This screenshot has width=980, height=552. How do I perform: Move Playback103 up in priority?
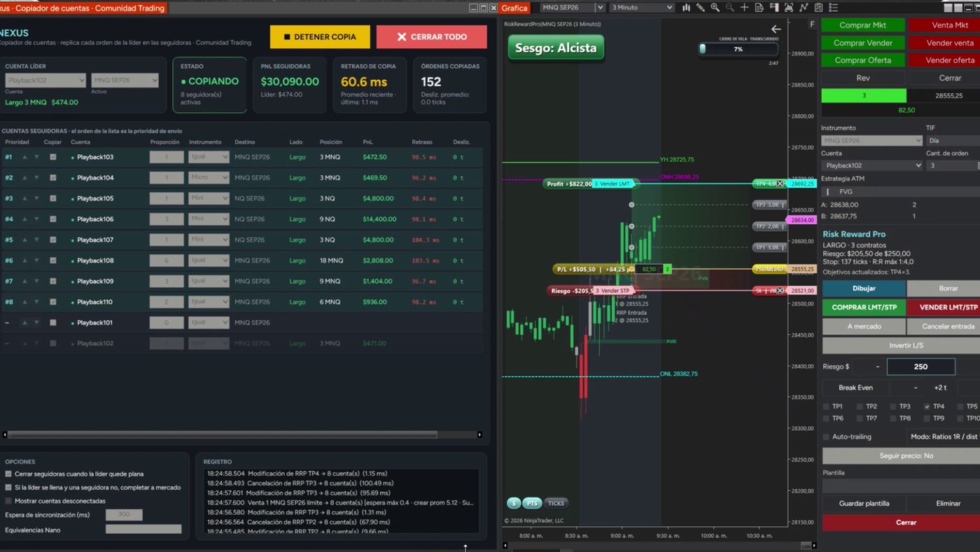pos(25,158)
